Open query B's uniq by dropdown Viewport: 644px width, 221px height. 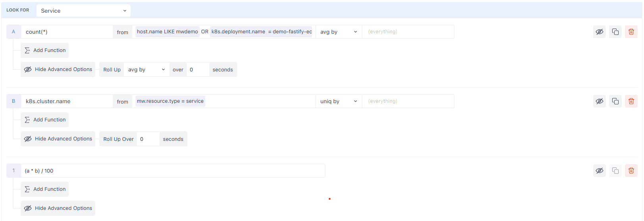[338, 101]
